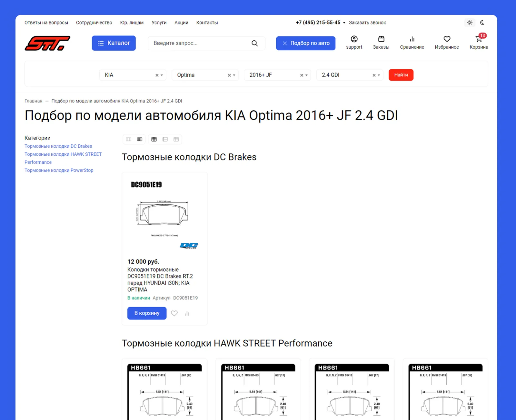516x420 pixels.
Task: Open the Заказы orders icon
Action: point(381,43)
